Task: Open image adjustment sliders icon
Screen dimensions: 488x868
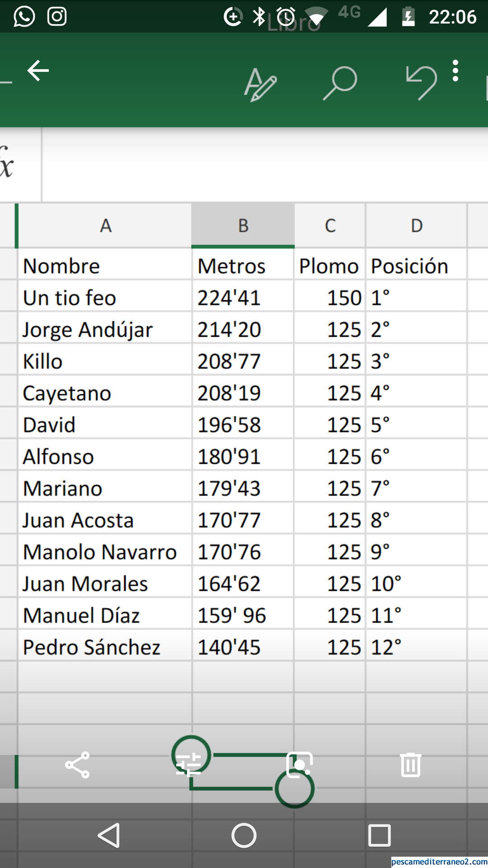Action: coord(188,765)
